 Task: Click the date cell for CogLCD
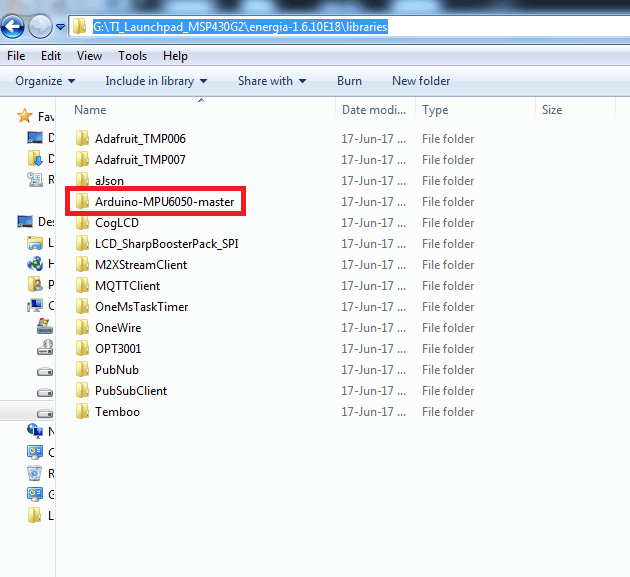(374, 223)
